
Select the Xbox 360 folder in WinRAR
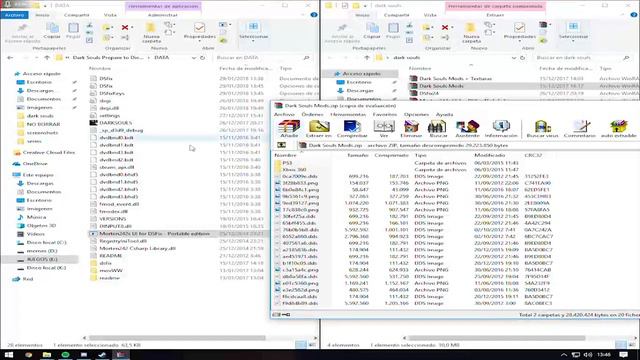pos(294,169)
